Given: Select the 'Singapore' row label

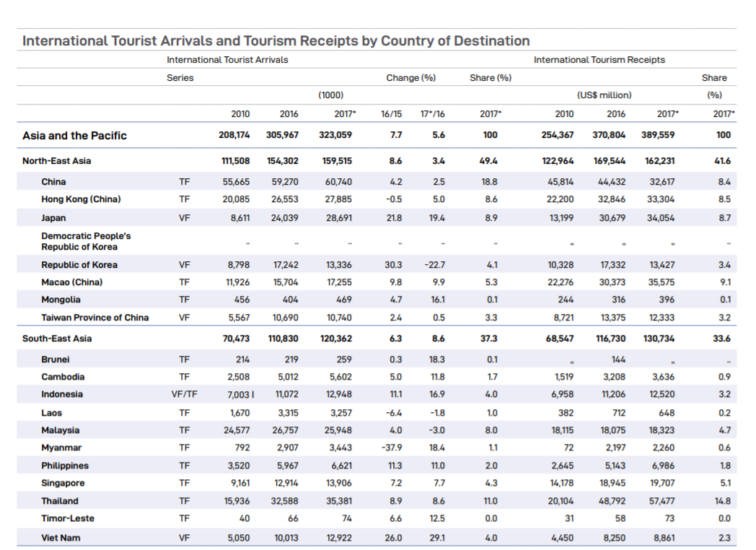Looking at the screenshot, I should coord(63,483).
